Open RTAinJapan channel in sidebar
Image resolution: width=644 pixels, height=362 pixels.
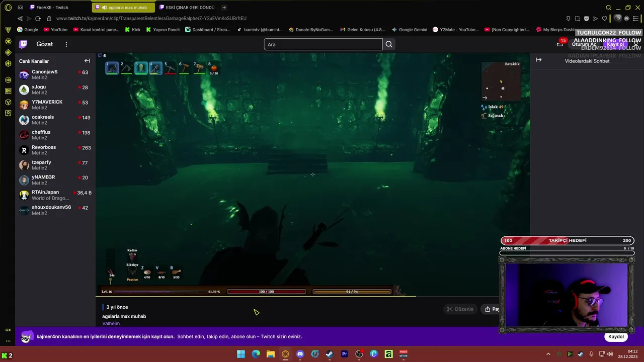click(54, 195)
